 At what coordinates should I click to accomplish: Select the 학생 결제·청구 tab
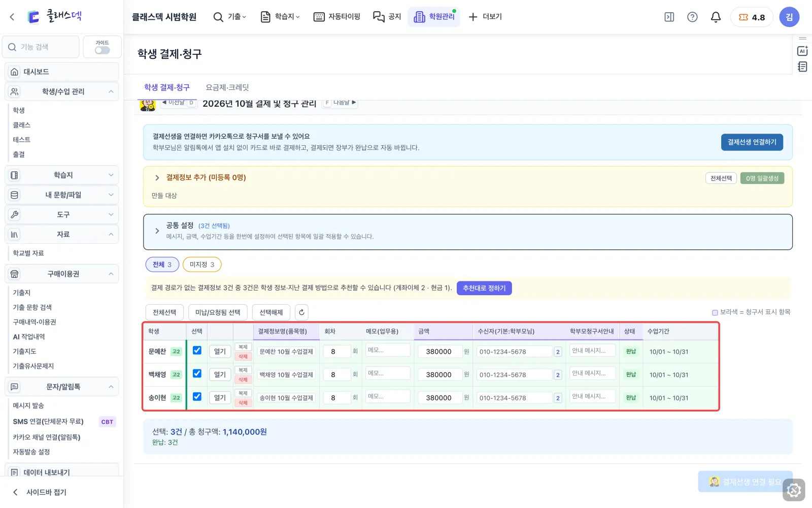pos(167,87)
